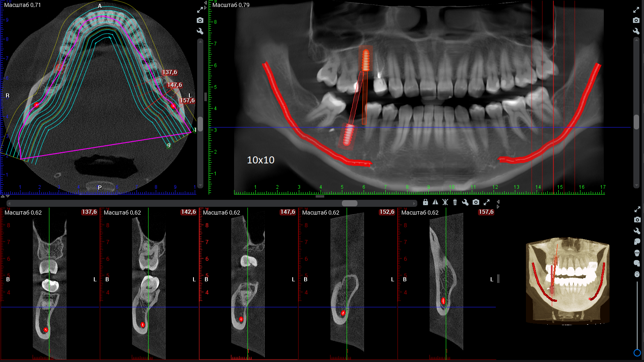Click the mirror flip icon in cross-section toolbar
Viewport: 644px width, 362px height.
[x=435, y=202]
